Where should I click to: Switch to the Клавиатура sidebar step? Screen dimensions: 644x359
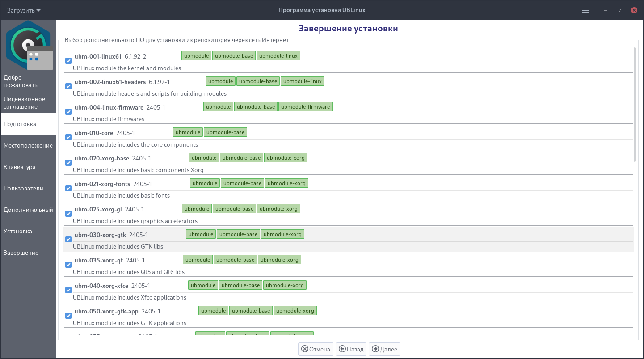coord(28,167)
